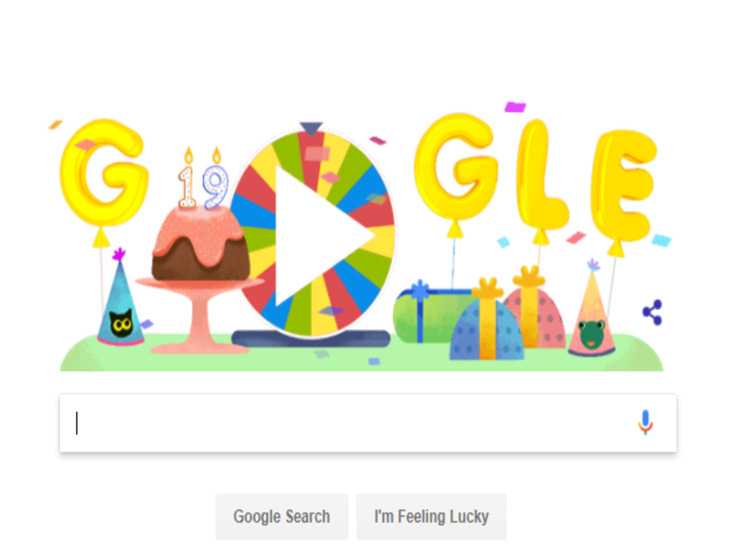Viewport: 747px width, 560px height.
Task: Click the I'm Feeling Lucky button
Action: click(431, 516)
